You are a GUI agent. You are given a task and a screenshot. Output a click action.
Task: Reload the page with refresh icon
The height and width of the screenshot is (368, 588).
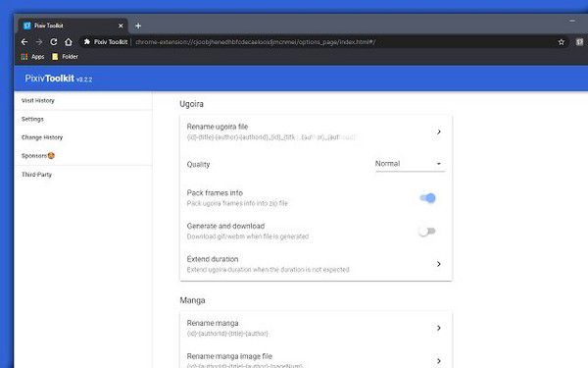[x=54, y=42]
